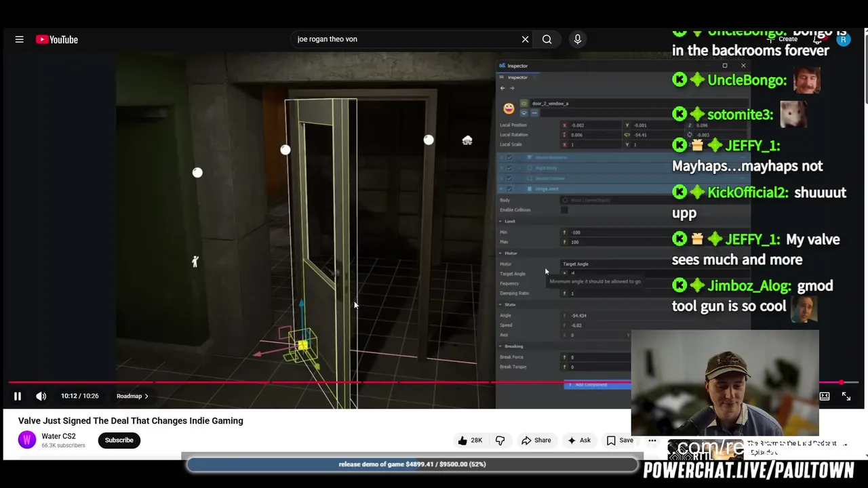
Task: Click the walking figure gizmo in viewport
Action: coord(195,261)
